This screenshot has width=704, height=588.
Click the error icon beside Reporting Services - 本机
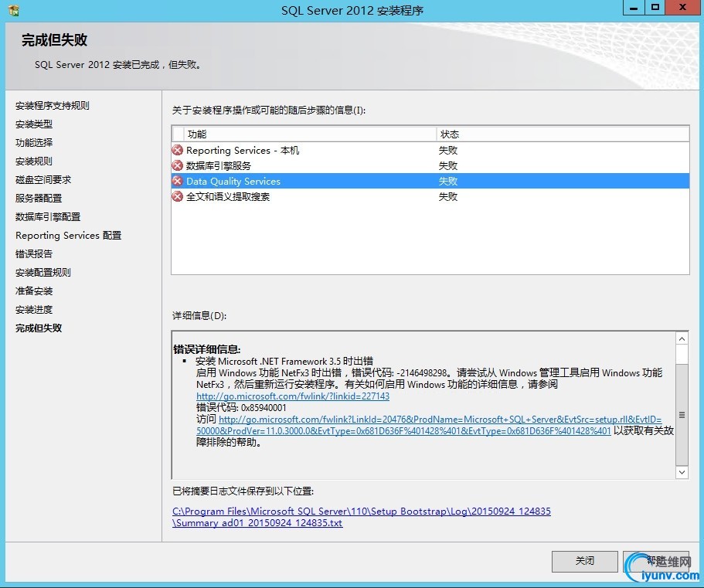[178, 150]
